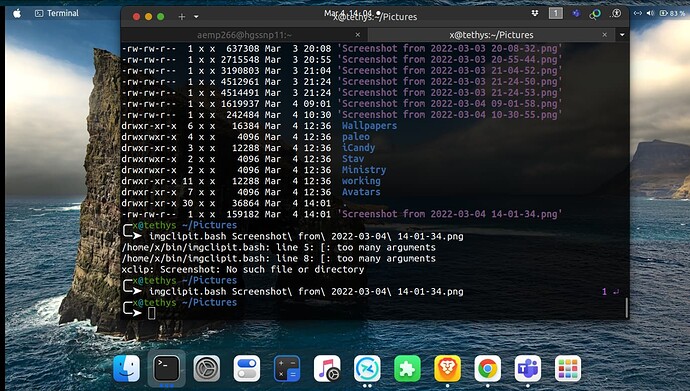Image resolution: width=690 pixels, height=391 pixels.
Task: Click the Dropbox tray icon
Action: point(535,13)
